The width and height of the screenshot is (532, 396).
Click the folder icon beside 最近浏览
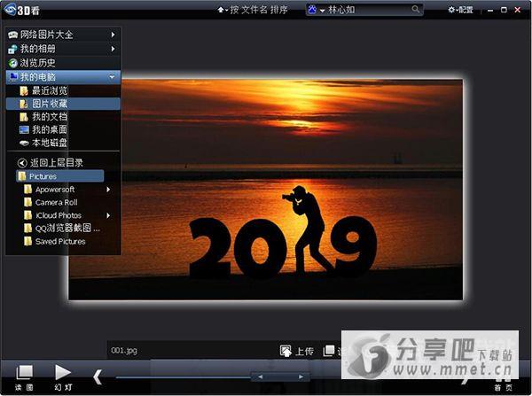tap(24, 91)
